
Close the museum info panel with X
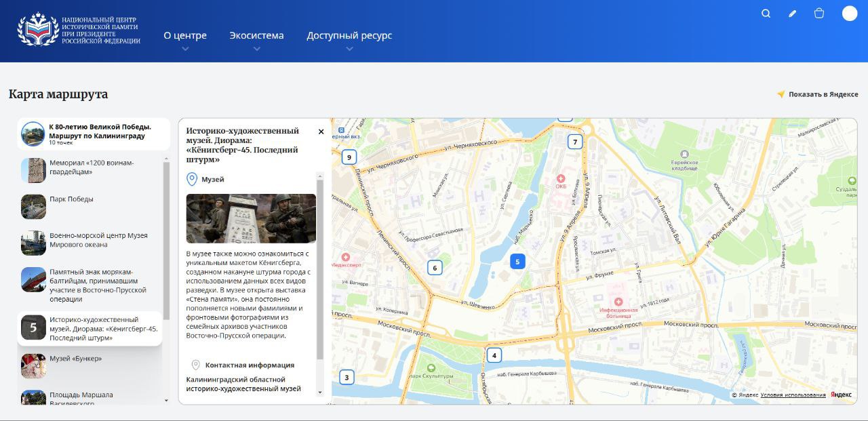tap(321, 132)
